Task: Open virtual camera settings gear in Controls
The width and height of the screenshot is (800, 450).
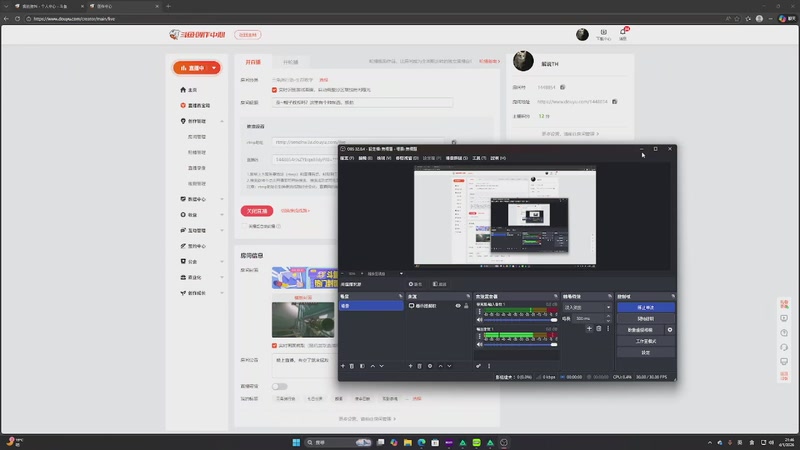Action: 670,330
